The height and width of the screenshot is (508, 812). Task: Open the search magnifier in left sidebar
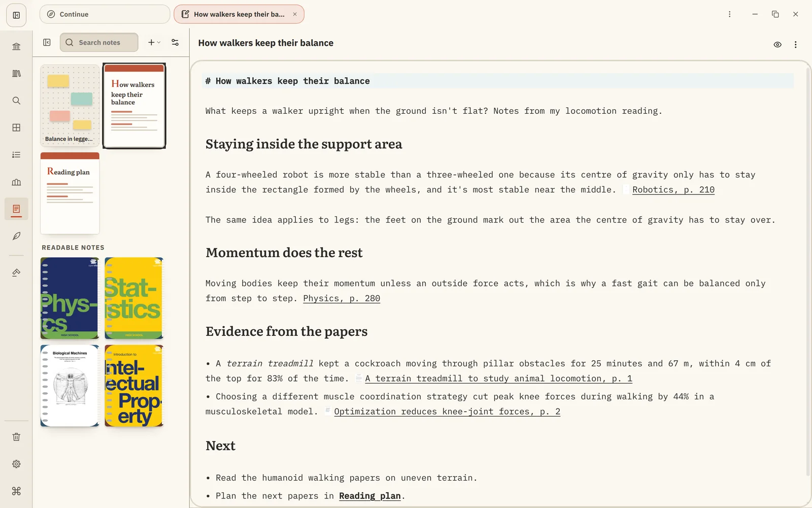16,101
